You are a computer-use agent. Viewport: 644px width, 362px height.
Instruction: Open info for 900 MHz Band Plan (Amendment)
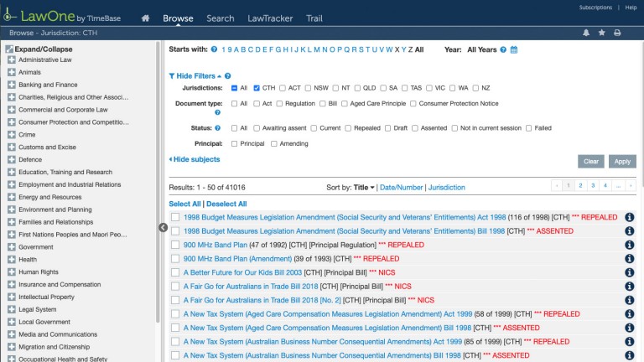(629, 259)
